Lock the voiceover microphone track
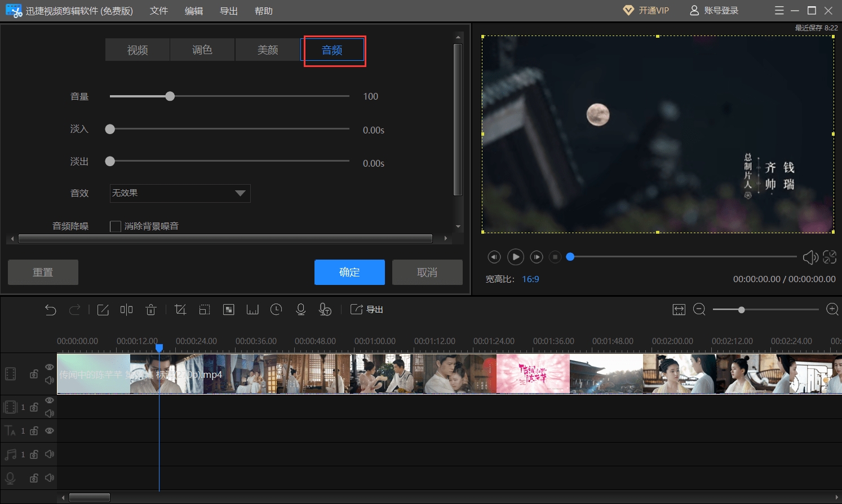The width and height of the screenshot is (842, 504). 34,478
